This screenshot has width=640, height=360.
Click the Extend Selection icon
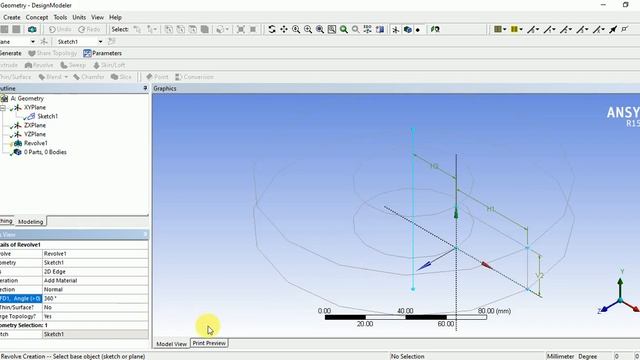pyautogui.click(x=220, y=29)
